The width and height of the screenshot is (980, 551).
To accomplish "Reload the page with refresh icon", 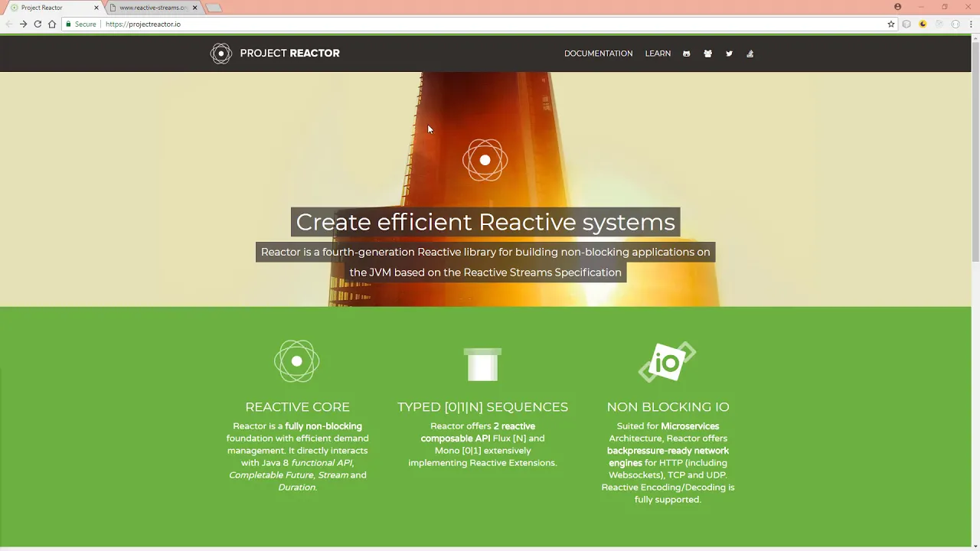I will coord(38,24).
